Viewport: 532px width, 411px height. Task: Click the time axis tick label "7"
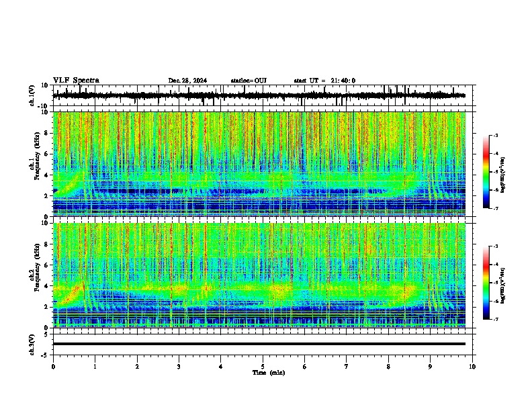pyautogui.click(x=346, y=367)
